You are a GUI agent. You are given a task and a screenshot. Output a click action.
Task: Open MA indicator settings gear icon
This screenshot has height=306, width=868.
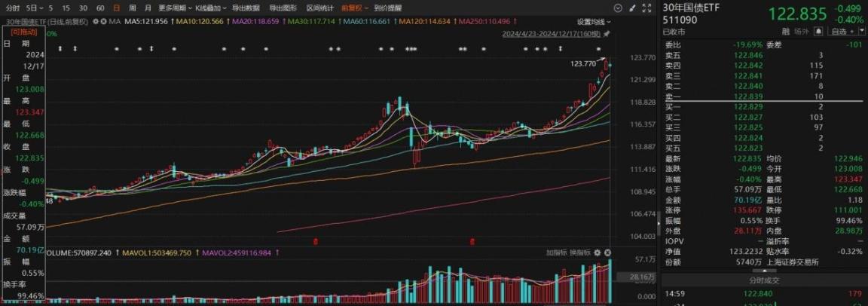(x=96, y=22)
